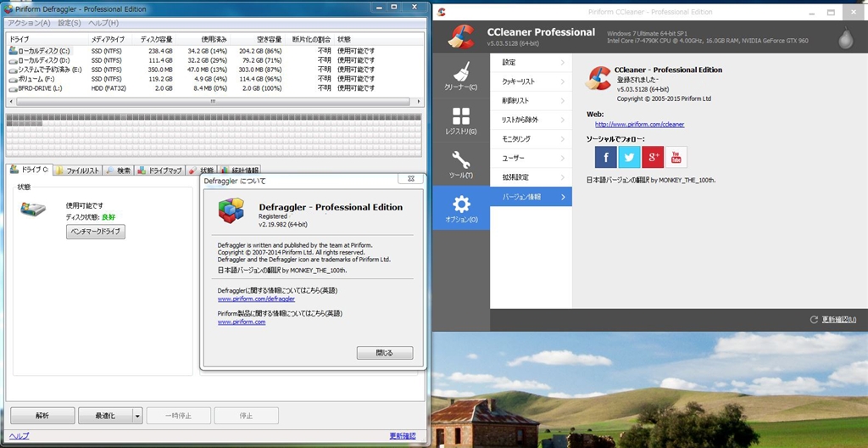Click 更新確認 link in CCleaner footer
This screenshot has width=868, height=448.
[838, 319]
